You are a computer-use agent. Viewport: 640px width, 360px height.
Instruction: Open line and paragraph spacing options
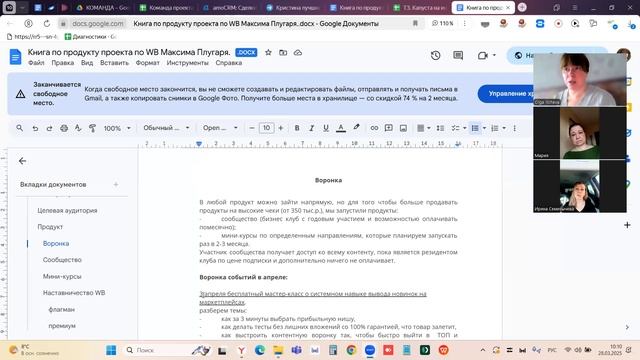pos(440,128)
